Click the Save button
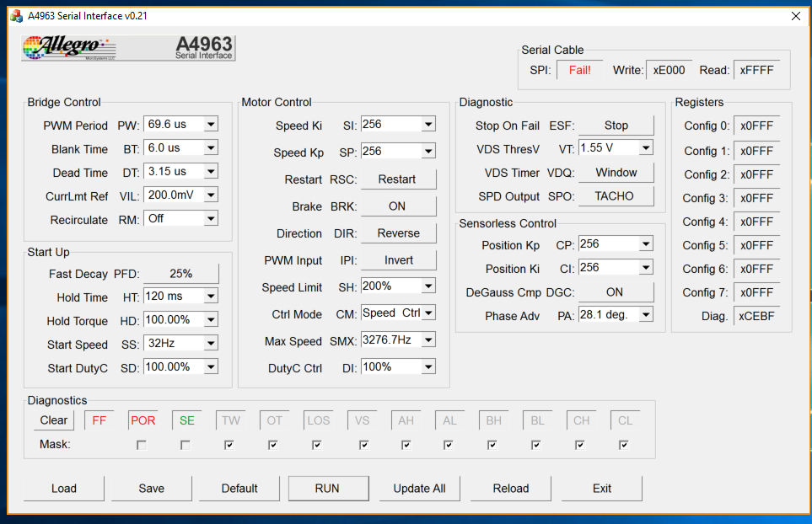812x524 pixels. pos(151,489)
